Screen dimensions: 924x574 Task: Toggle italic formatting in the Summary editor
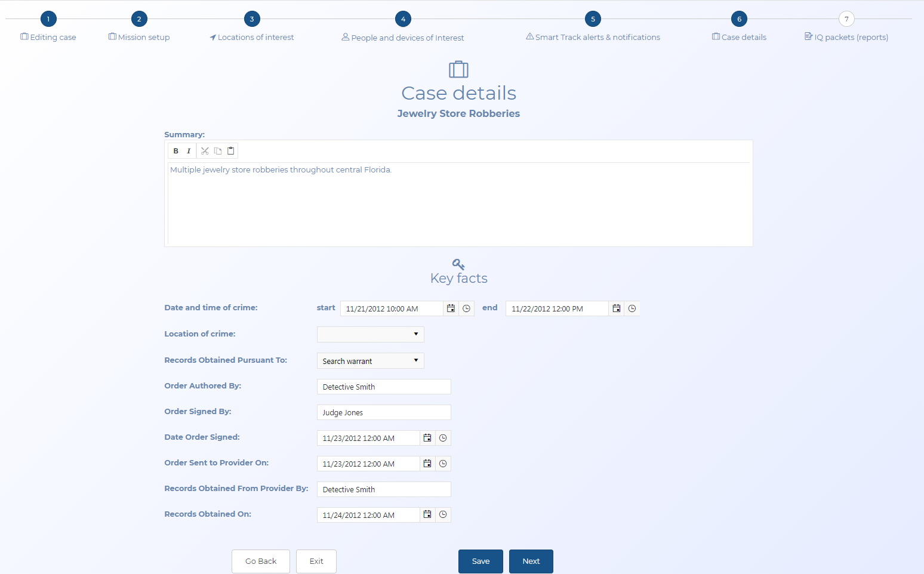[189, 150]
